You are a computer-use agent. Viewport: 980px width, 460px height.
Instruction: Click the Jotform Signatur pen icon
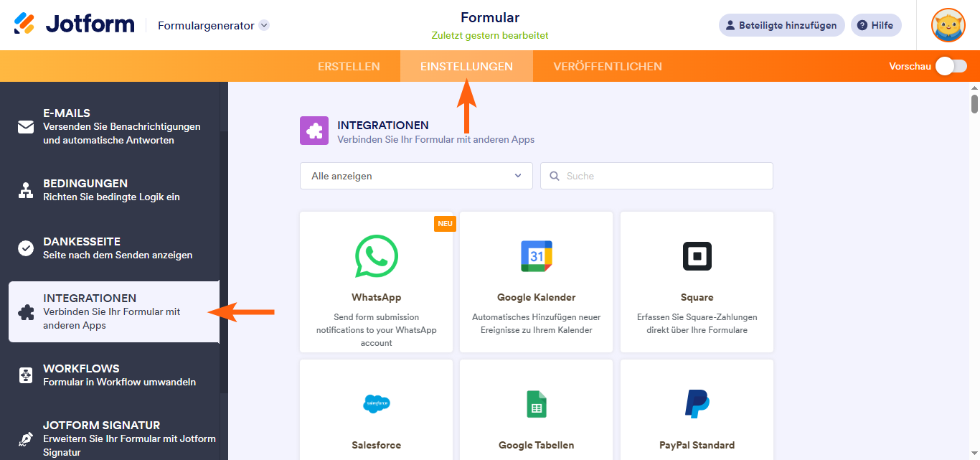point(26,438)
